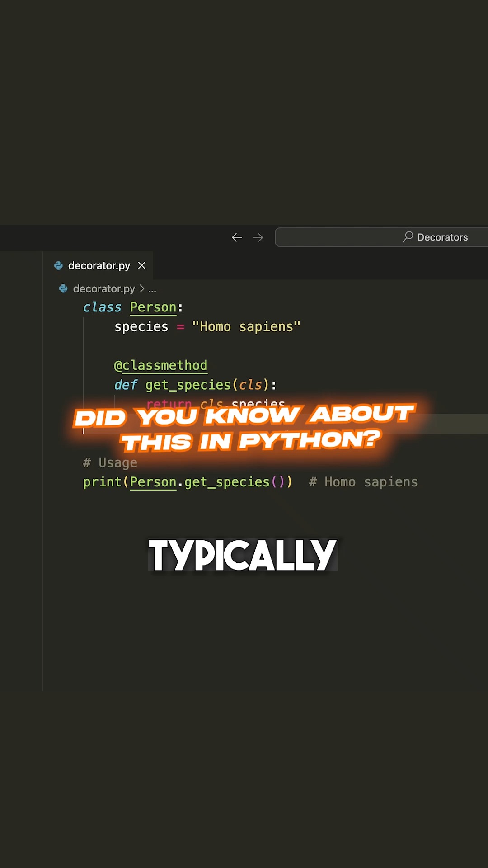Click the print function call
Image resolution: width=488 pixels, height=868 pixels.
[102, 482]
